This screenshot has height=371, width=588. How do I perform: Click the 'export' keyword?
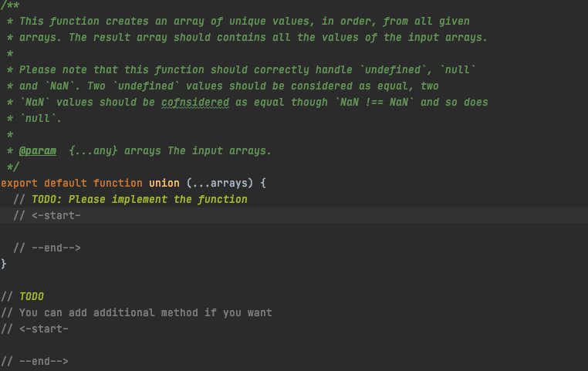[19, 184]
